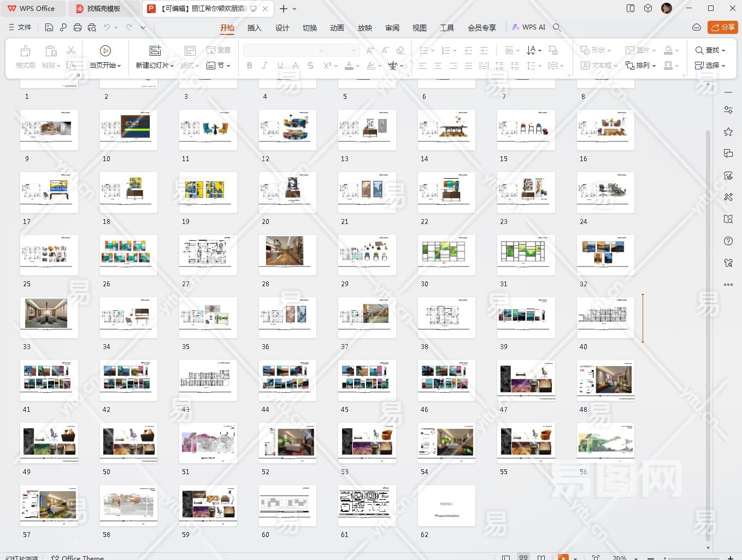Screen dimensions: 742x560
Task: Open the 插入 (Insert) ribbon tab
Action: [254, 28]
